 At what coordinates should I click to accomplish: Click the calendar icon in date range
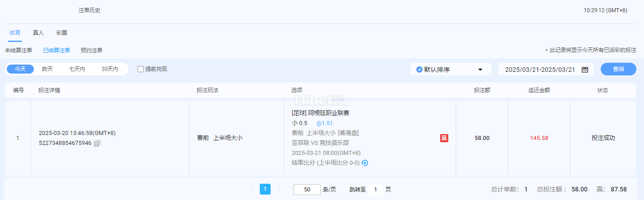pos(585,70)
